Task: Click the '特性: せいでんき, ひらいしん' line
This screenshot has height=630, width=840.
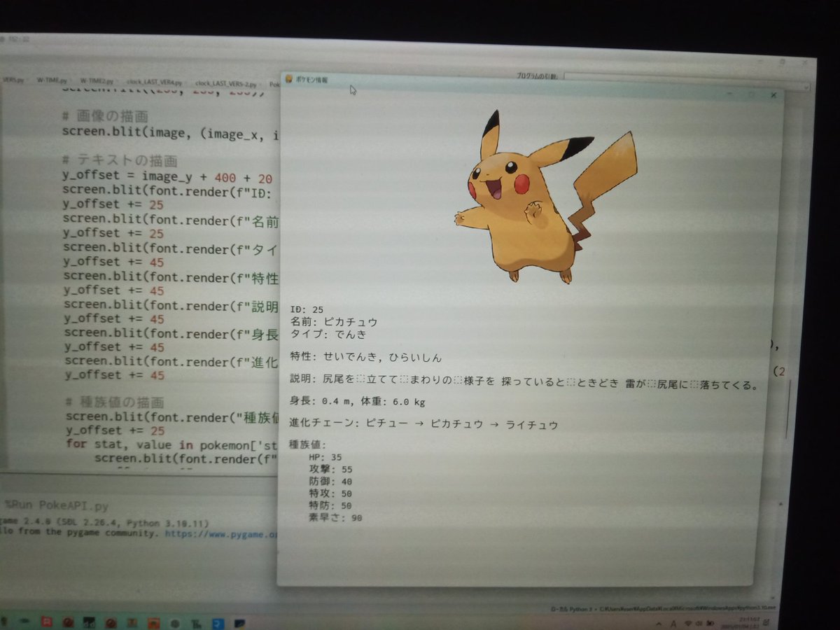Action: tap(366, 358)
